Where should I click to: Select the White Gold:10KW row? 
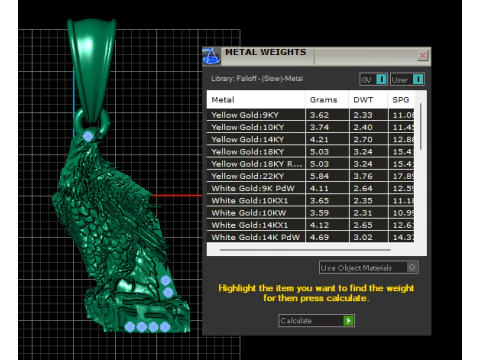point(310,213)
